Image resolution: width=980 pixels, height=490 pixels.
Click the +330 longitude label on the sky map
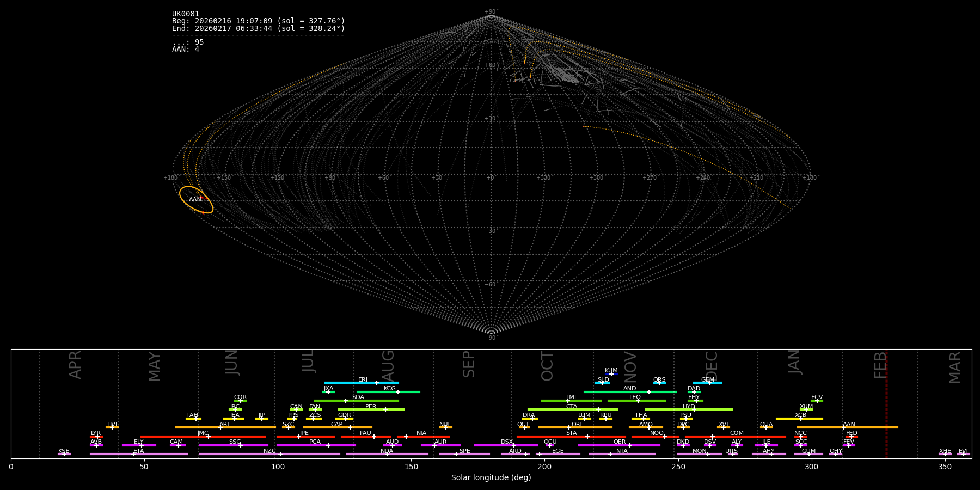[x=543, y=178]
